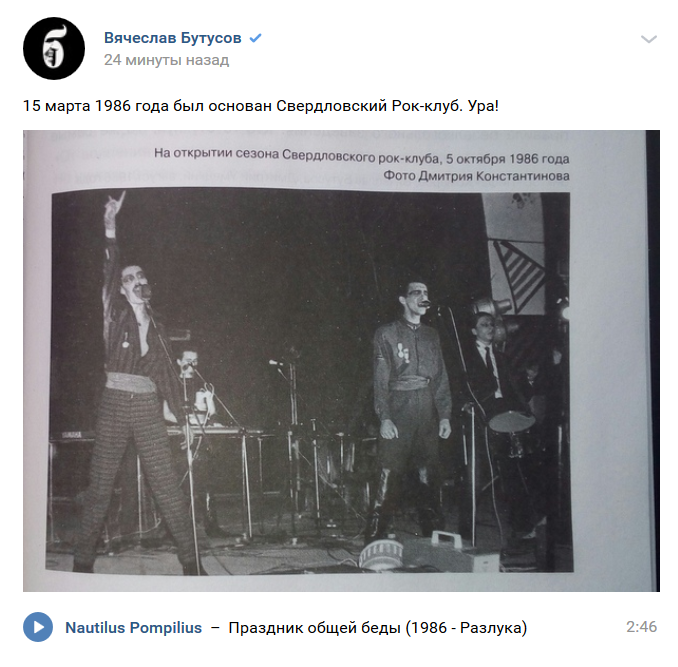Play the Nautilus Pompilius audio track
This screenshot has height=667, width=678.
38,627
